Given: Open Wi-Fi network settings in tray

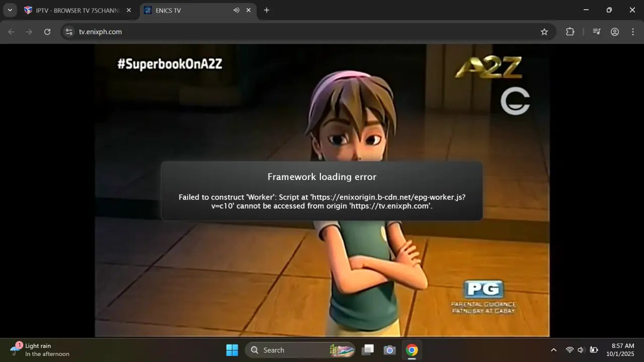Looking at the screenshot, I should tap(570, 350).
